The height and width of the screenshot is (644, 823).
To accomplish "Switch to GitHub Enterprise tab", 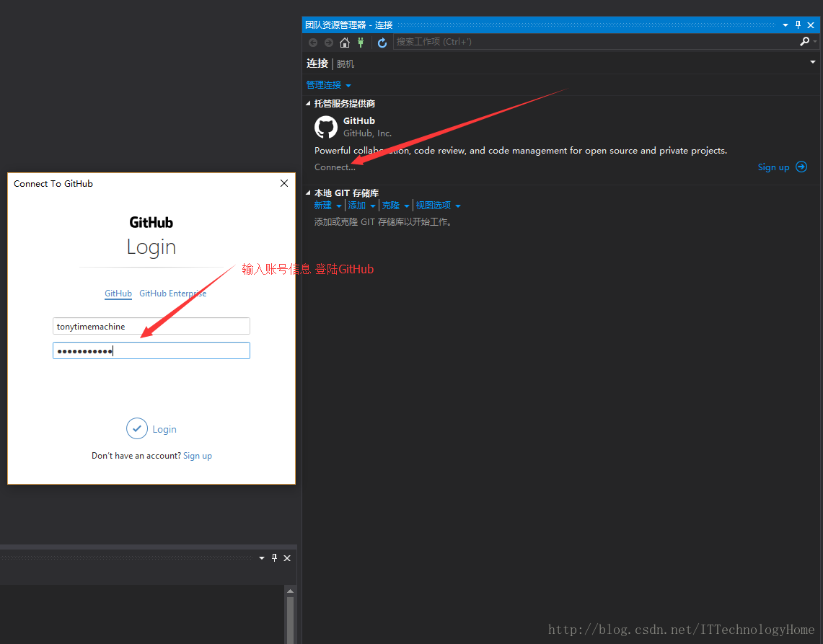I will click(x=172, y=294).
